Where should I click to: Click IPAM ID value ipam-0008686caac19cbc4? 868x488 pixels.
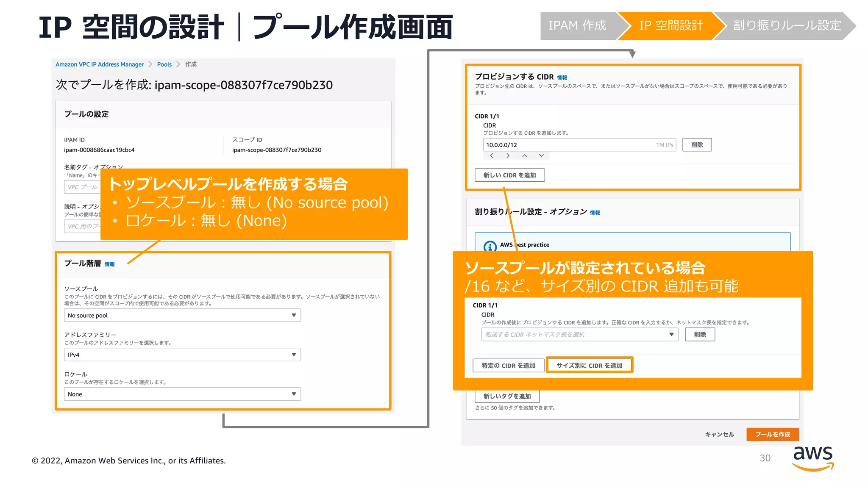click(x=99, y=150)
